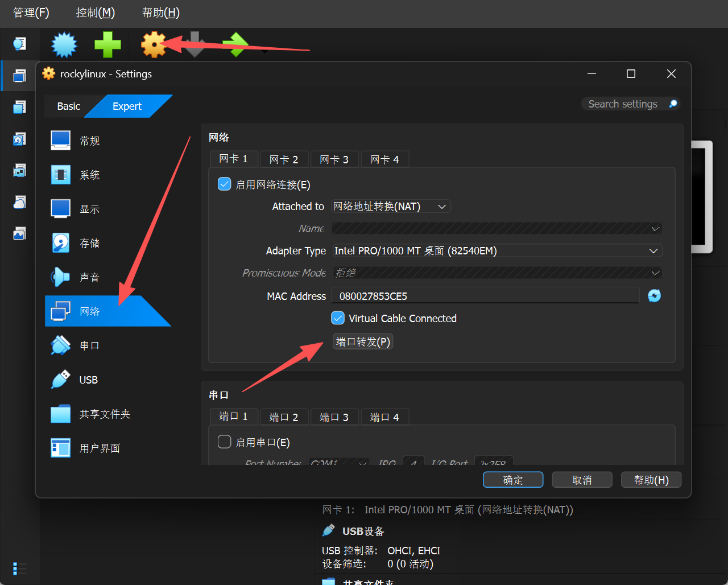This screenshot has width=728, height=585.
Task: Click the rockylinux - Settings title text
Action: pyautogui.click(x=106, y=74)
